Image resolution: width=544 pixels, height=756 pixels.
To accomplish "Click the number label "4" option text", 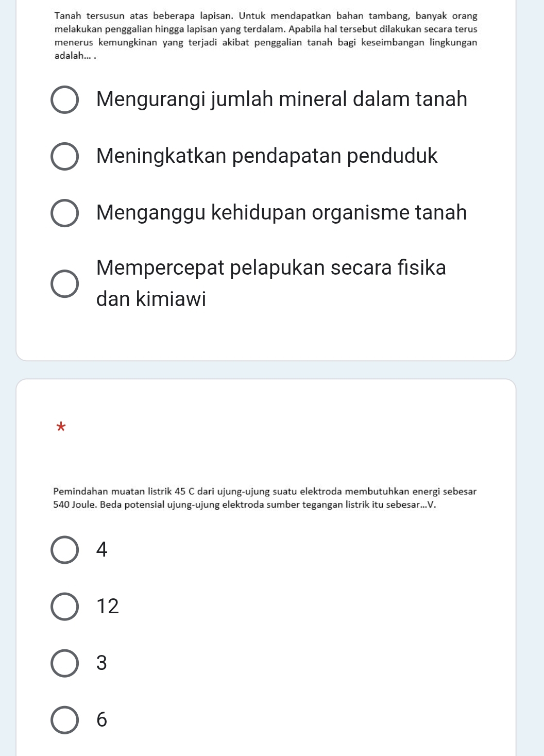I will pos(102,549).
